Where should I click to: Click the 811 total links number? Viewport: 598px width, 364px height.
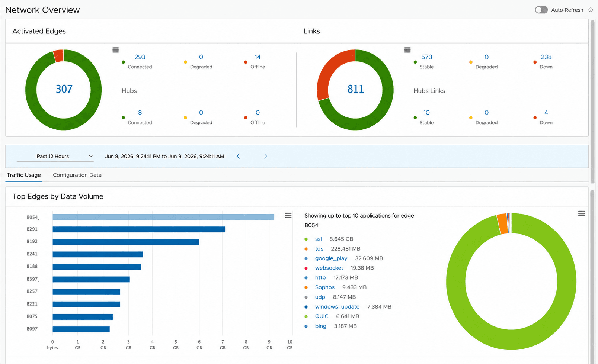pos(355,89)
